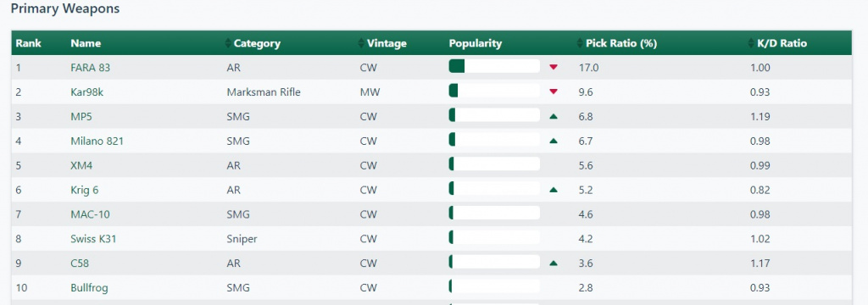This screenshot has width=868, height=305.
Task: Click the green up trend arrow for C58
Action: click(x=553, y=263)
